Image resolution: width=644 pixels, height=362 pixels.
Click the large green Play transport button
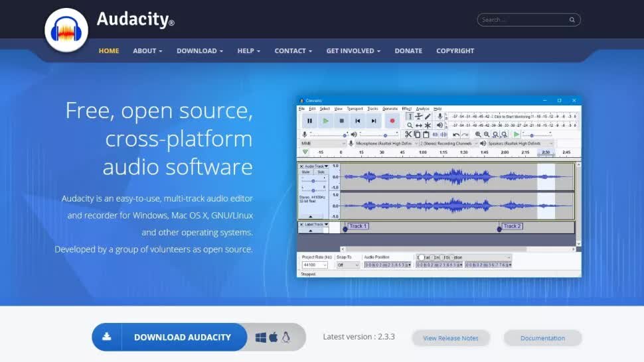[326, 121]
